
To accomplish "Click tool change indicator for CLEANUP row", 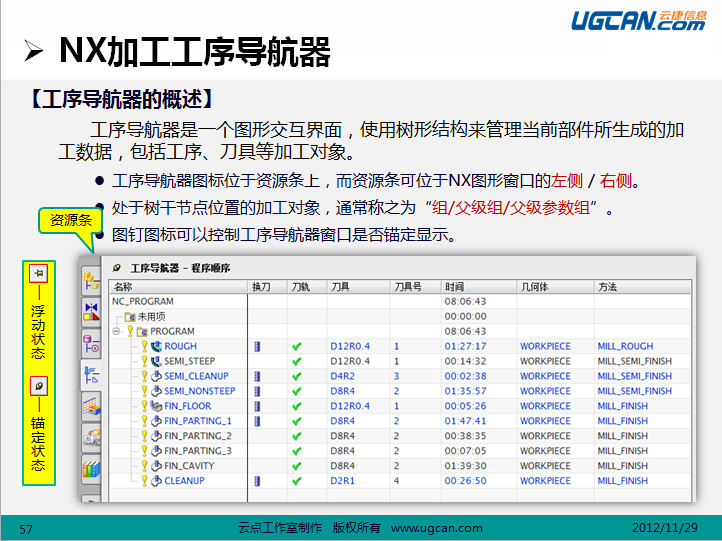I will [x=256, y=481].
